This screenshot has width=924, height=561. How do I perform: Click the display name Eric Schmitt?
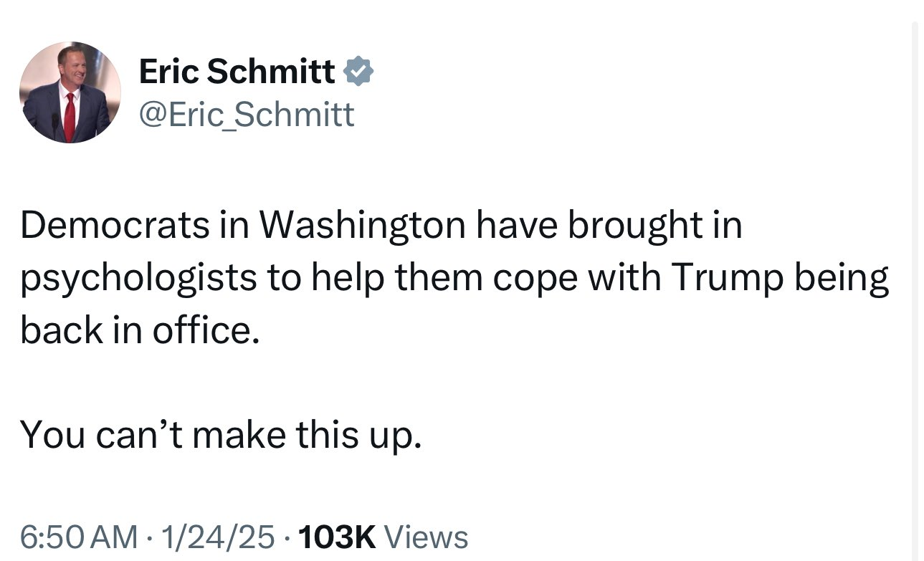click(237, 72)
